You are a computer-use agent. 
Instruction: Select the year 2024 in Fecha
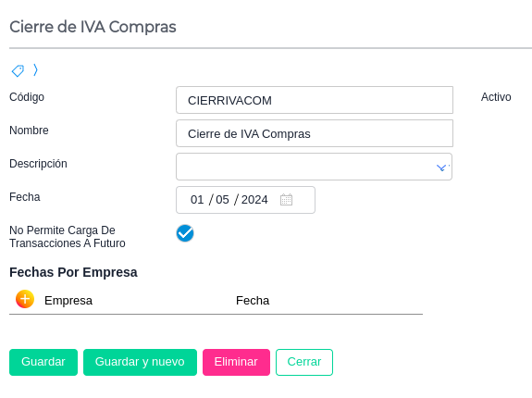click(x=254, y=200)
